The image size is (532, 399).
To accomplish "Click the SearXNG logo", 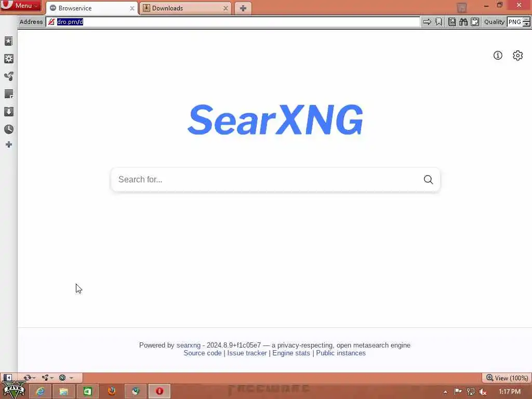I will 275,120.
